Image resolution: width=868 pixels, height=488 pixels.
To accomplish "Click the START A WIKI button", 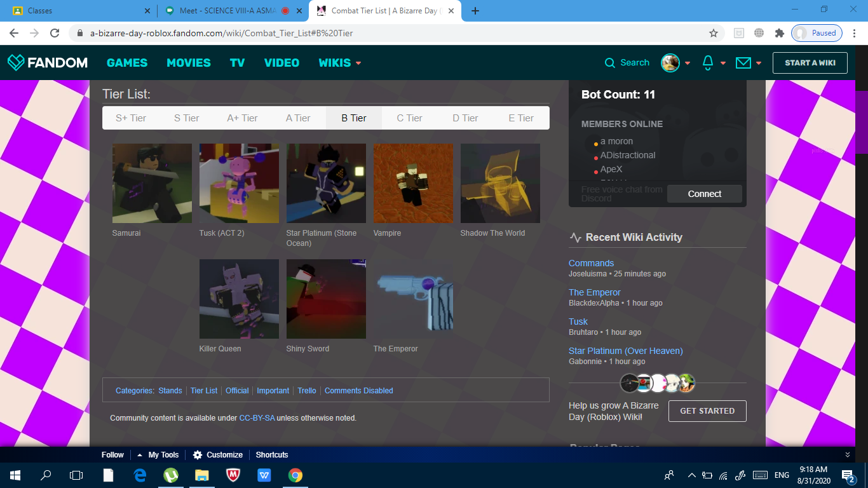I will point(810,63).
